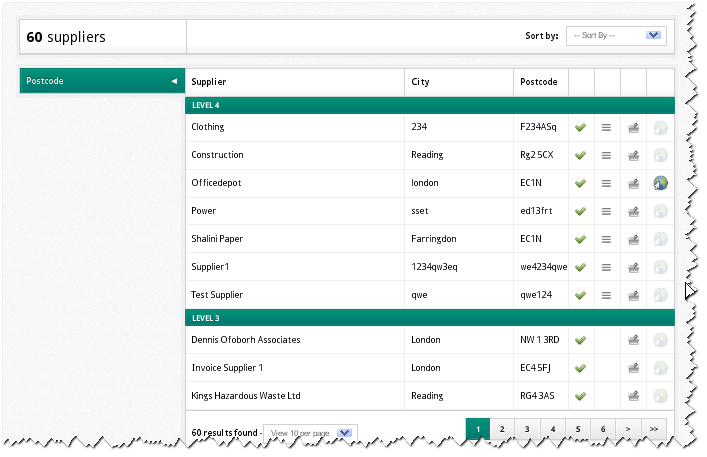
Task: Click edit icon for Dennis Ofoborh Associates
Action: point(633,340)
